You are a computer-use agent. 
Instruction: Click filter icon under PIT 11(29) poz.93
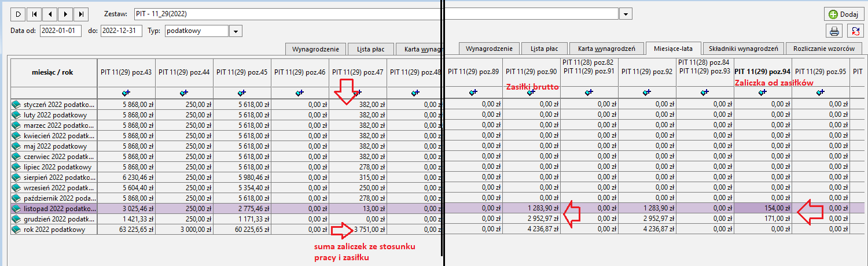[705, 93]
